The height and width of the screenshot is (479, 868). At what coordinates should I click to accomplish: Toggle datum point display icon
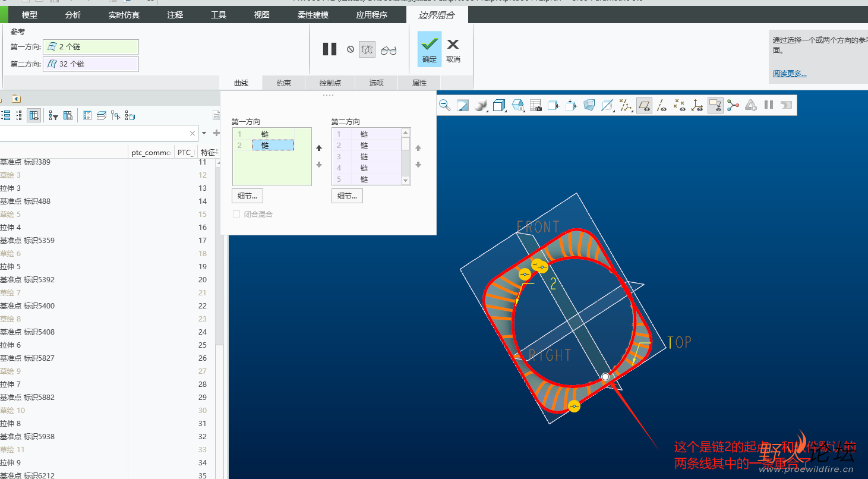tap(679, 105)
